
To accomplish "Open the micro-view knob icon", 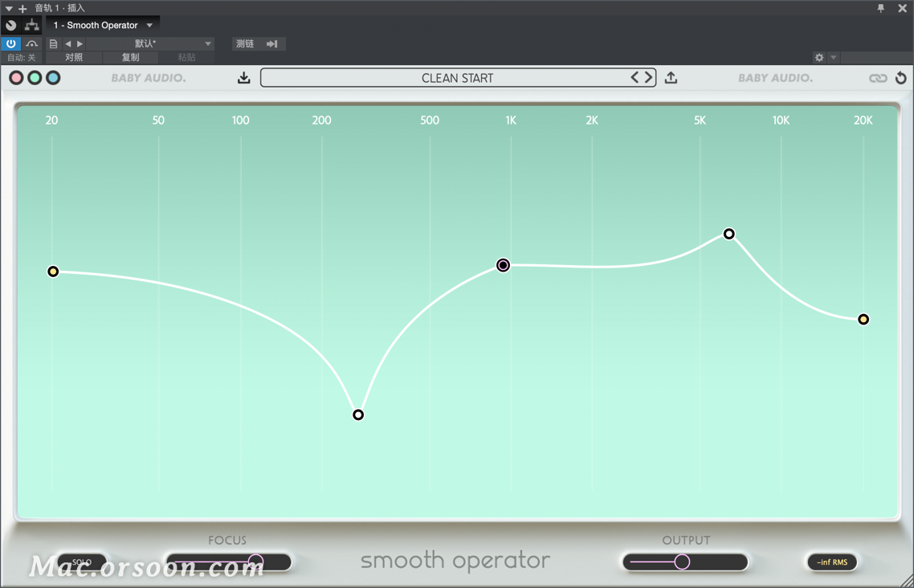I will pyautogui.click(x=11, y=25).
